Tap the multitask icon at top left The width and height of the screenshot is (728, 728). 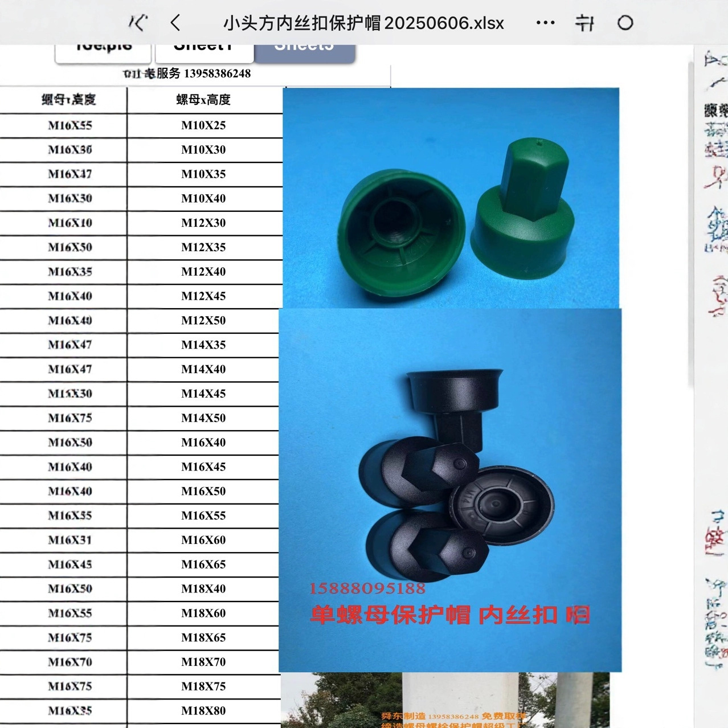(x=138, y=23)
